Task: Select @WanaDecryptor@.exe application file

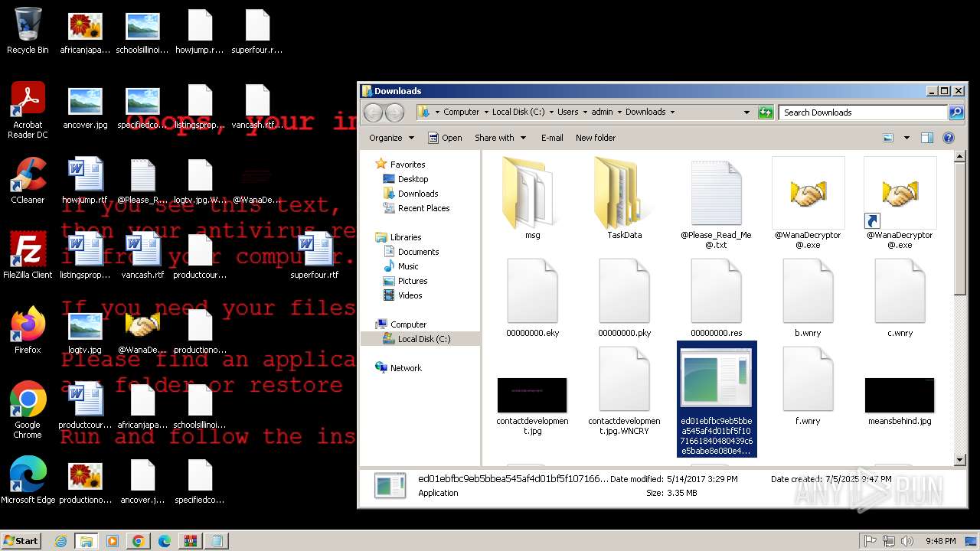Action: (808, 203)
